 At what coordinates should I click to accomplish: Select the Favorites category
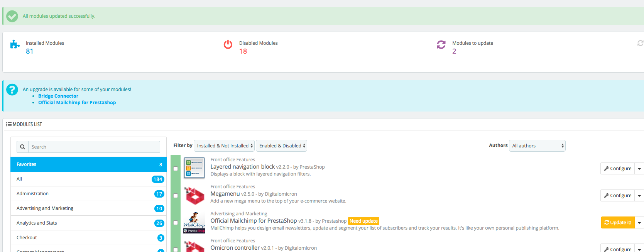click(x=88, y=164)
